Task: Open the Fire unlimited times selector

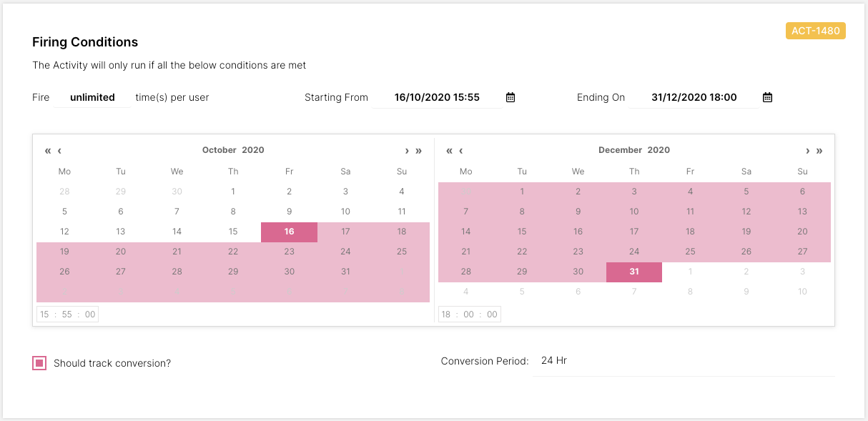Action: 92,97
